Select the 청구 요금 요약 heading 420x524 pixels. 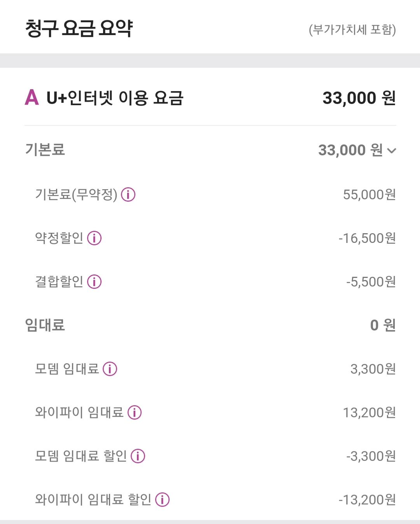(x=79, y=28)
